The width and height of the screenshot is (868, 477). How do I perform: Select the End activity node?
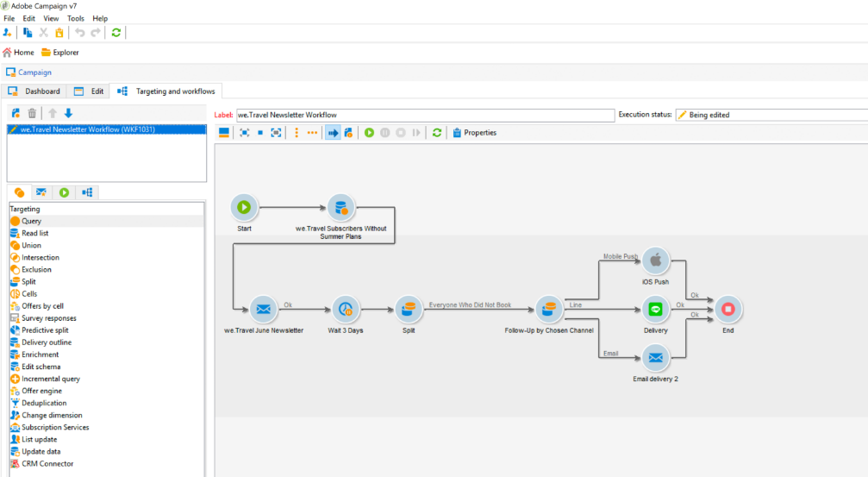pos(728,309)
